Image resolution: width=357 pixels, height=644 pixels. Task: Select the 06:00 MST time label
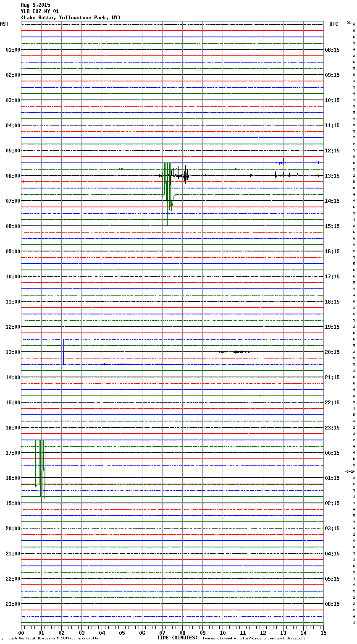pos(13,176)
